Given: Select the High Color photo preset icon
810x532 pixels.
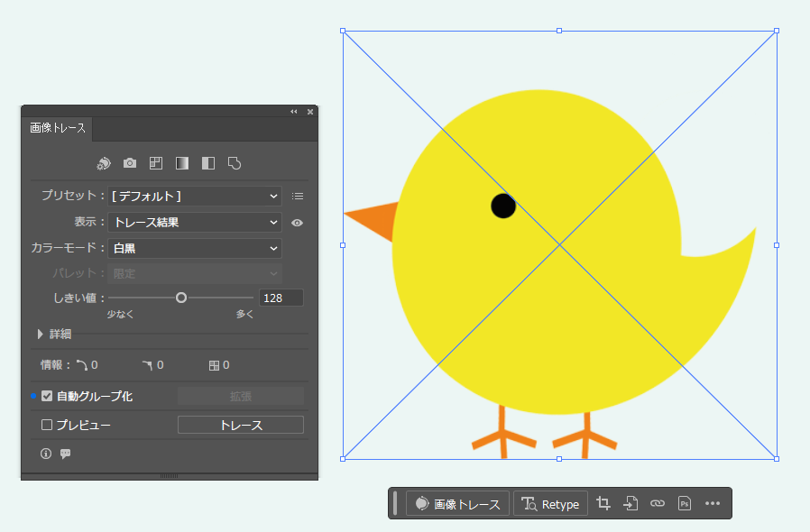Looking at the screenshot, I should pos(130,163).
